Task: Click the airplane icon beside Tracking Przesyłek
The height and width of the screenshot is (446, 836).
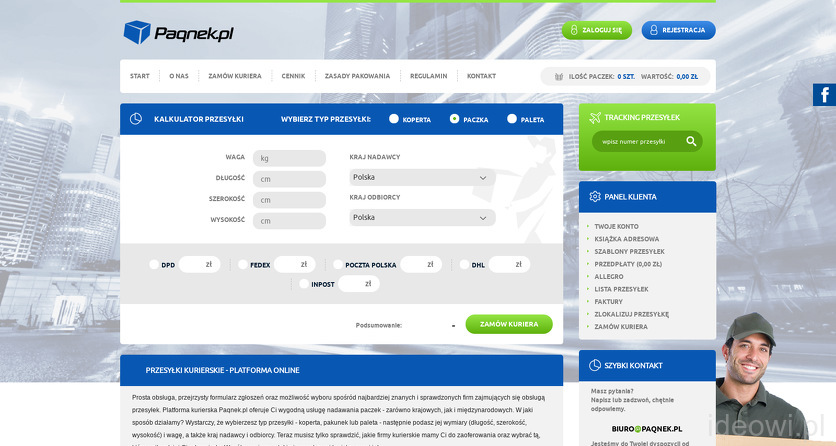Action: 595,118
